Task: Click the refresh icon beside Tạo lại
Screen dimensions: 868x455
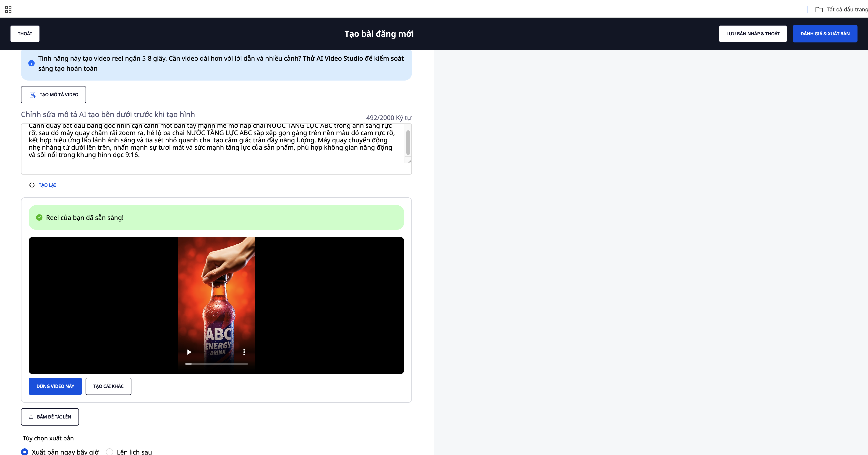Action: [x=32, y=185]
